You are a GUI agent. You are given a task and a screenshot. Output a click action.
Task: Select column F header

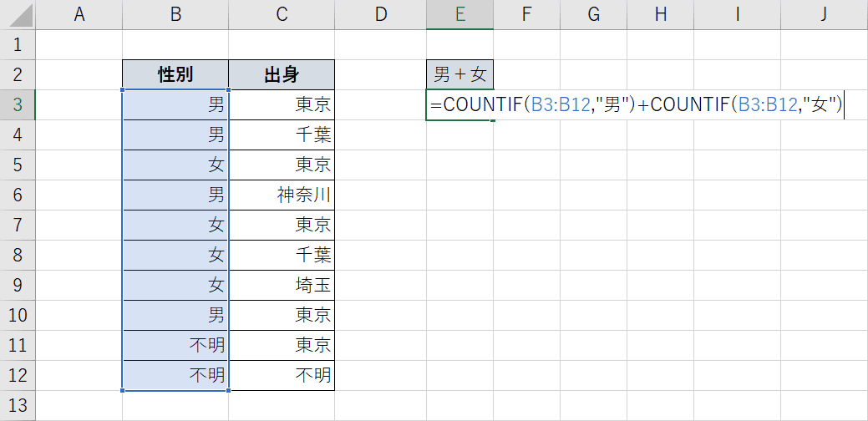pyautogui.click(x=526, y=14)
